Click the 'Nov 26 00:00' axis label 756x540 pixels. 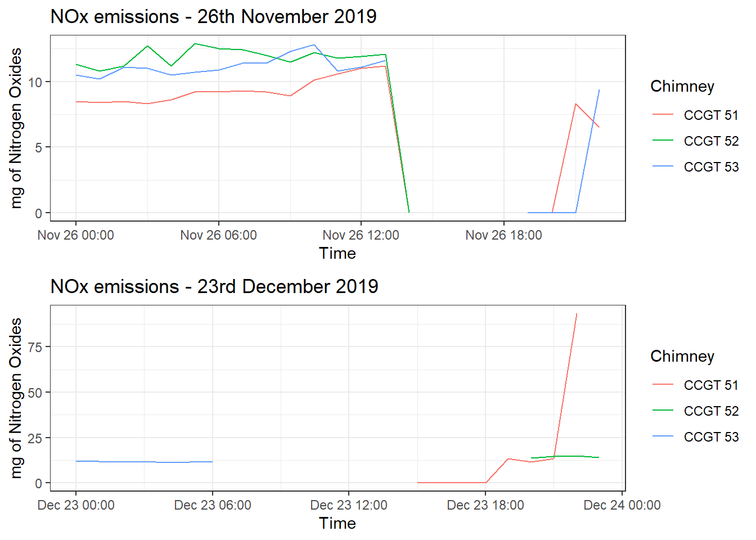click(76, 235)
